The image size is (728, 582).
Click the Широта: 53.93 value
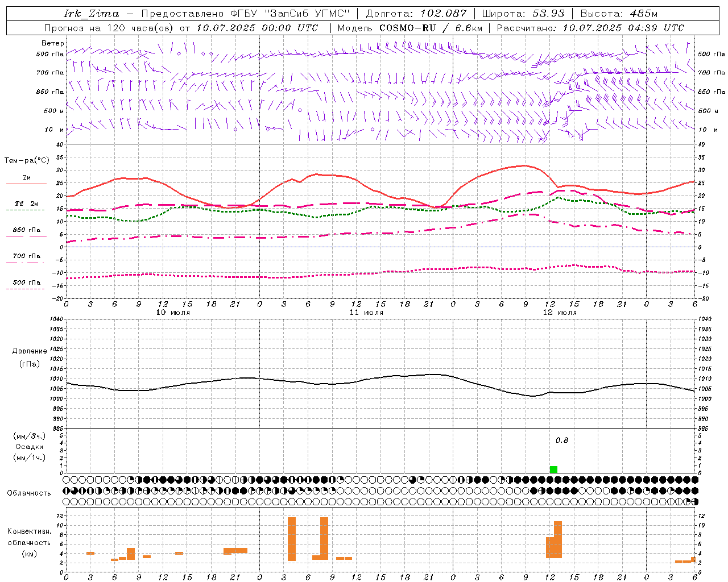click(x=524, y=14)
